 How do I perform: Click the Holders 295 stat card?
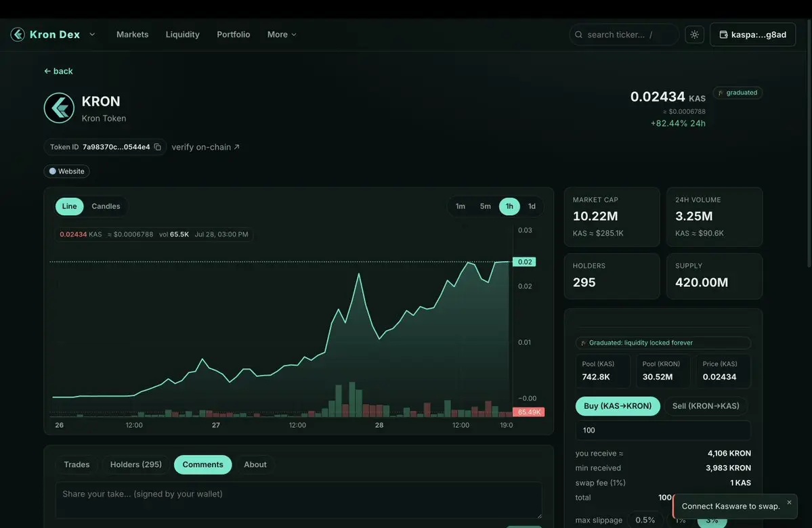pos(612,276)
